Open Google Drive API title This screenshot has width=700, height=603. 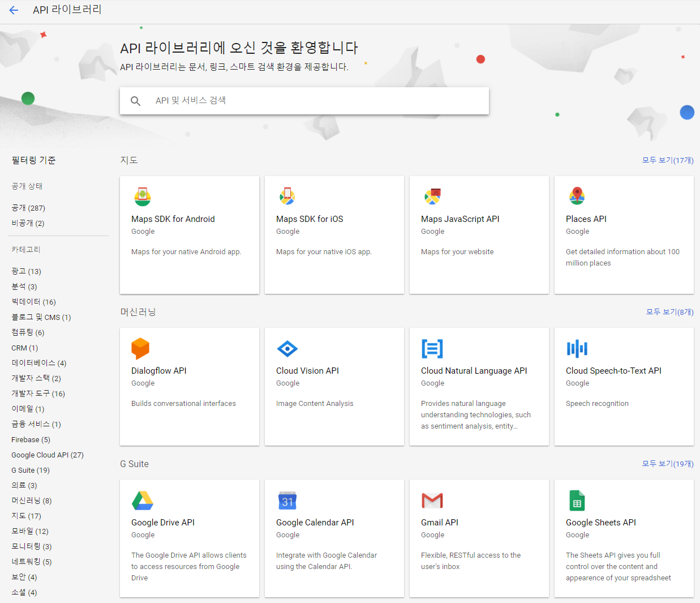(163, 523)
